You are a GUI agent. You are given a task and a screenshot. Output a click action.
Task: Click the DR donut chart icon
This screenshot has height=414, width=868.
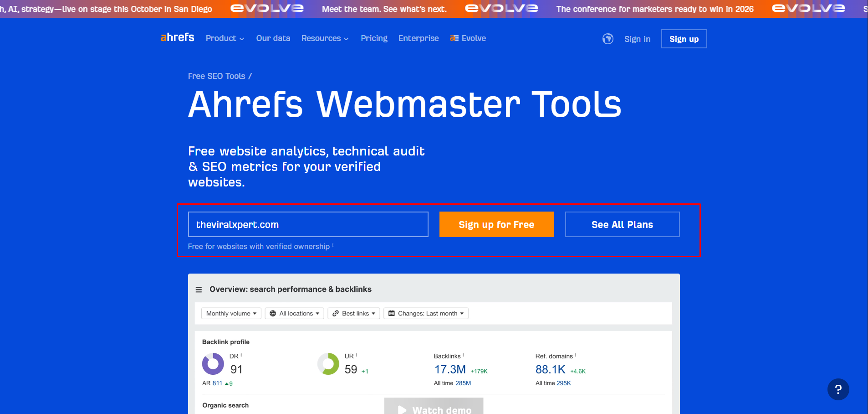213,364
